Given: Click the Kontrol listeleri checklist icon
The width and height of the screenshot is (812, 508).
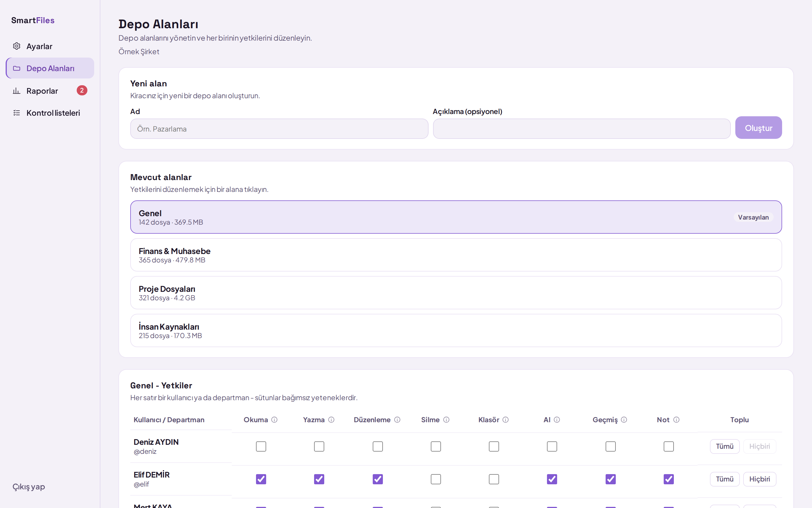Looking at the screenshot, I should point(16,113).
